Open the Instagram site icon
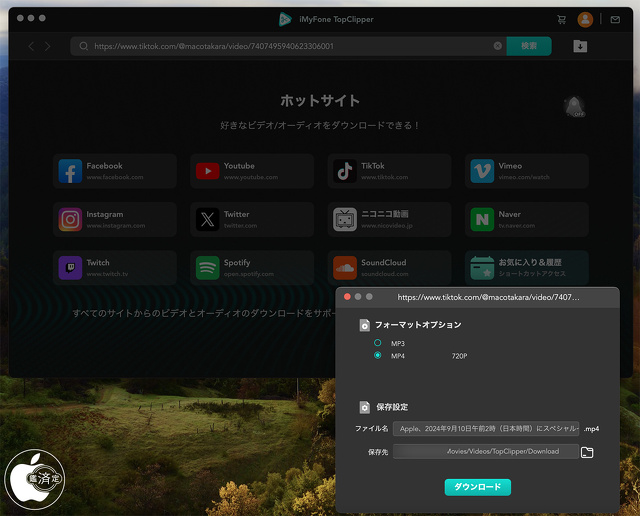Image resolution: width=640 pixels, height=516 pixels. [70, 219]
